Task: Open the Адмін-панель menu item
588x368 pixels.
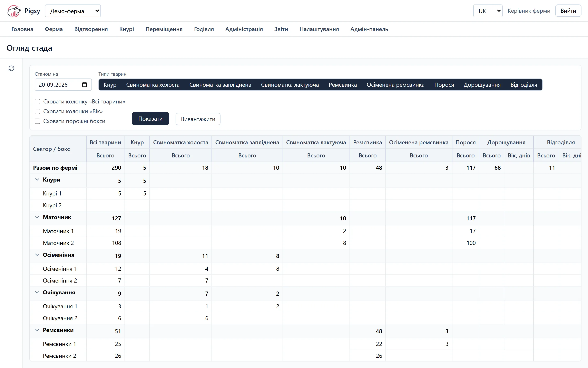Action: click(x=369, y=29)
